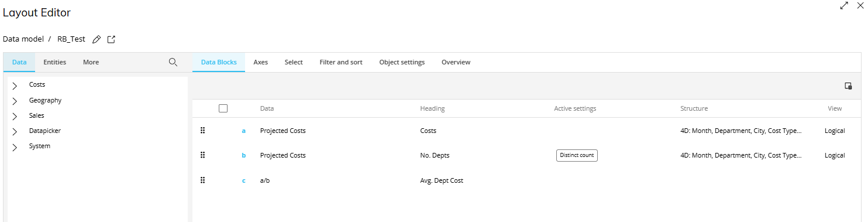Open search in the data panel

[173, 62]
